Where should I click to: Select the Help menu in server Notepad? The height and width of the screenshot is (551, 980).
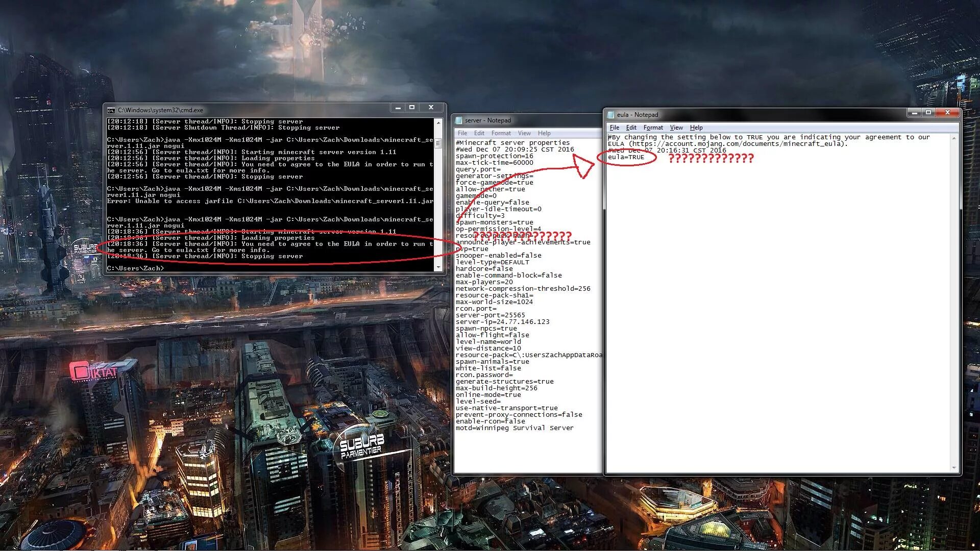[x=543, y=133]
